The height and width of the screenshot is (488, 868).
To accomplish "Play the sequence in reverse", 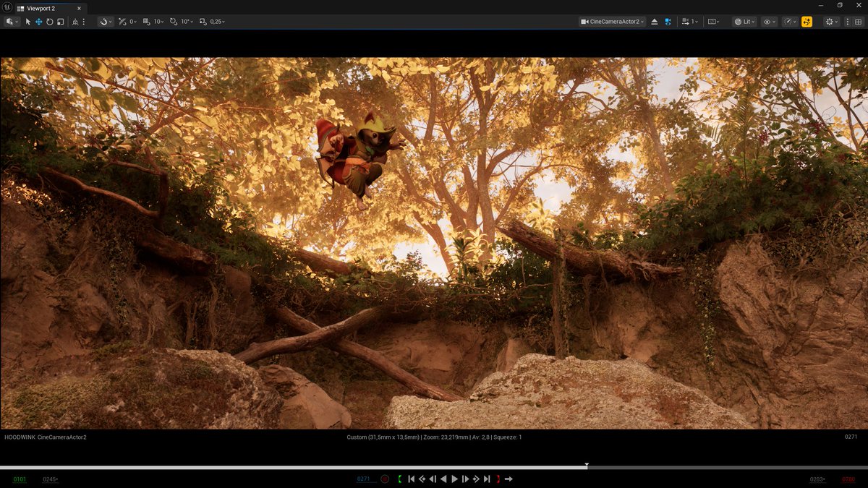I will (x=443, y=479).
